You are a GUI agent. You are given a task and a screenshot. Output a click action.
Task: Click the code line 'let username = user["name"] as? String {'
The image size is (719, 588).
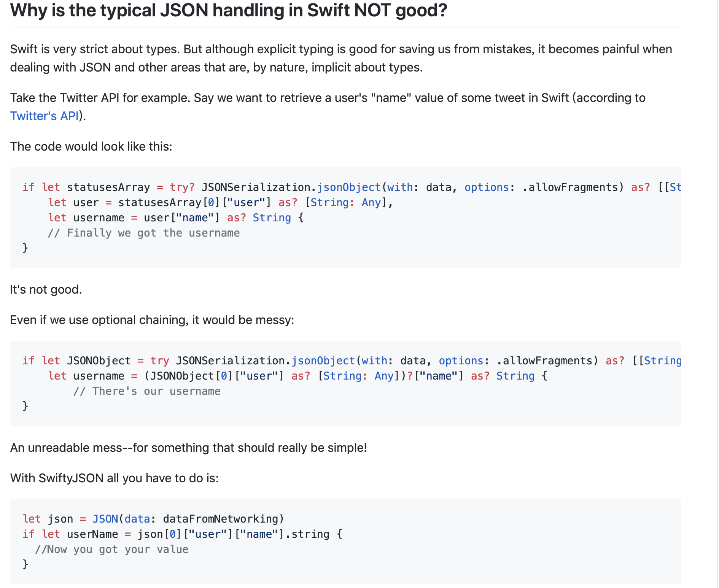[x=176, y=218]
